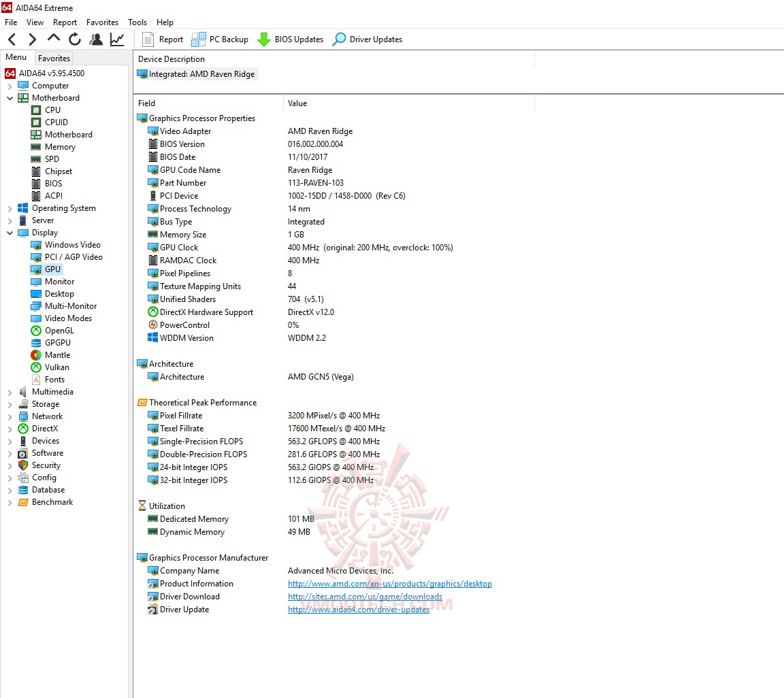Screen dimensions: 784x698
Task: Open the Report menu
Action: (65, 22)
